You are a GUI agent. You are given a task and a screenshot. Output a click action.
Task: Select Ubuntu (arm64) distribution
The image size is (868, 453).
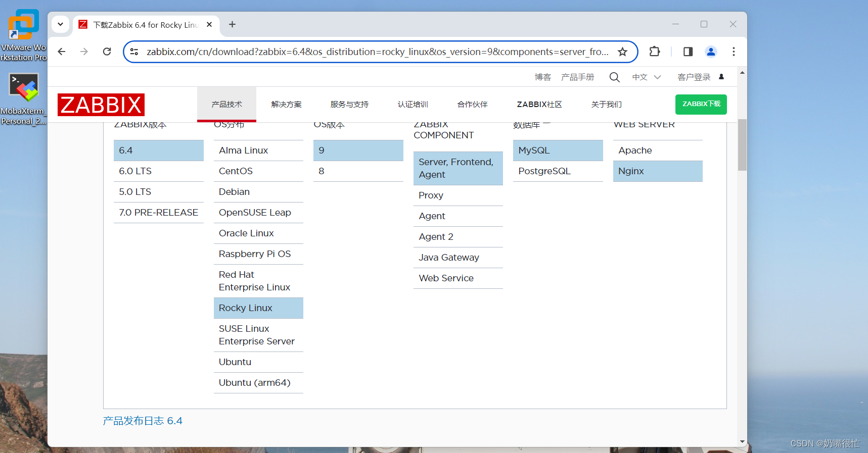pos(258,383)
